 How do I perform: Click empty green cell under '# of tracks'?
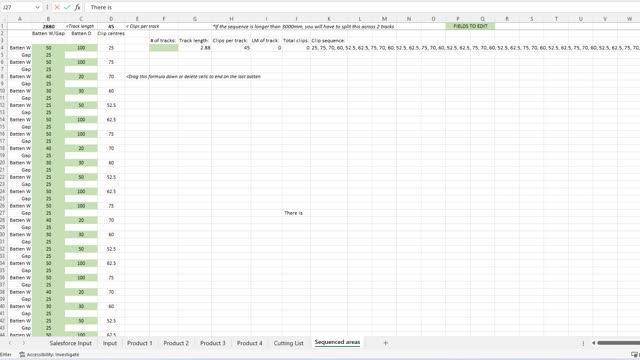coord(164,48)
